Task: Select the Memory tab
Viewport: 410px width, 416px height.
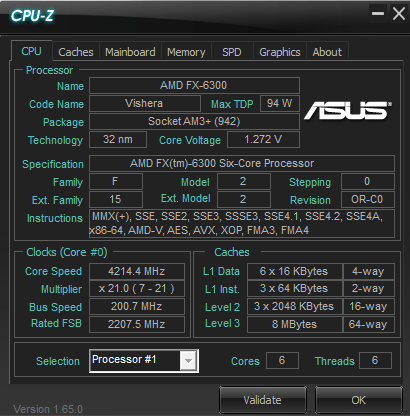Action: [186, 52]
